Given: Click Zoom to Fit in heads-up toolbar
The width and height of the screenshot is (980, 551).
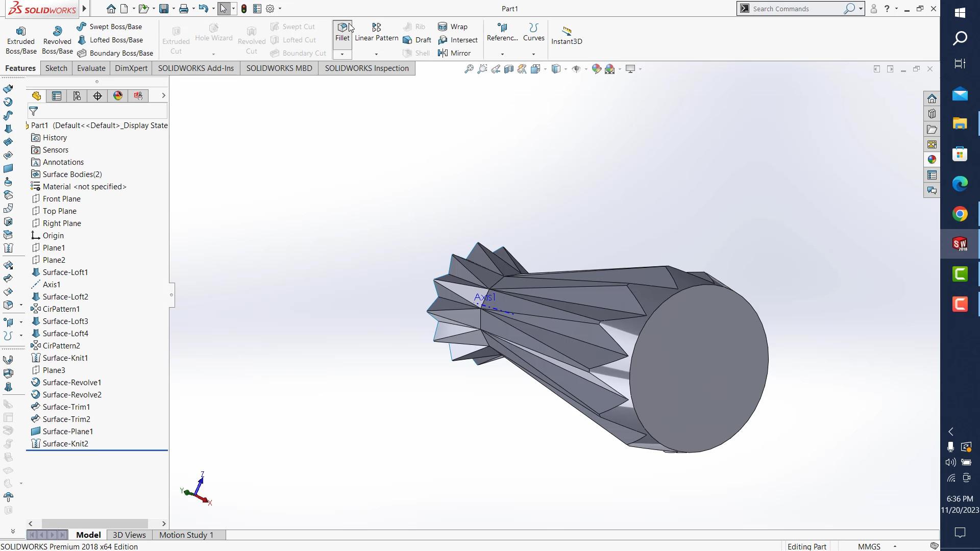Looking at the screenshot, I should [469, 69].
